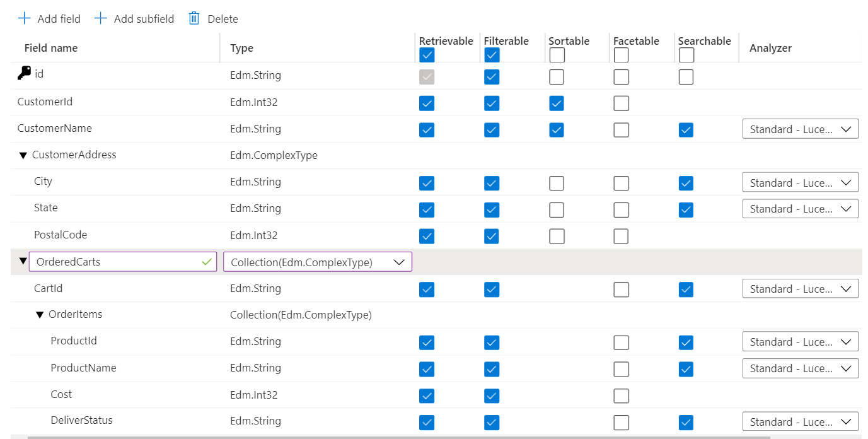This screenshot has height=439, width=868.
Task: Collapse the OrderItems collection
Action: pos(40,314)
